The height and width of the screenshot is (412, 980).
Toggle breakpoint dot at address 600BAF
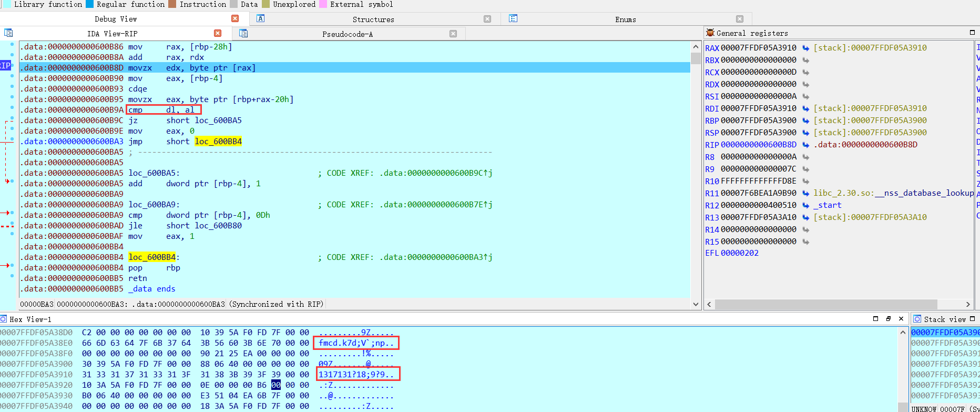pyautogui.click(x=12, y=234)
